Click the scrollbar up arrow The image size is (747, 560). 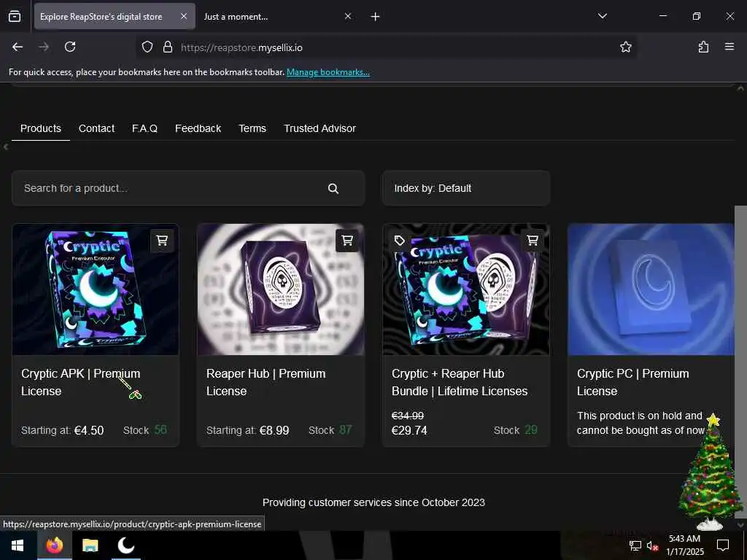click(x=740, y=88)
